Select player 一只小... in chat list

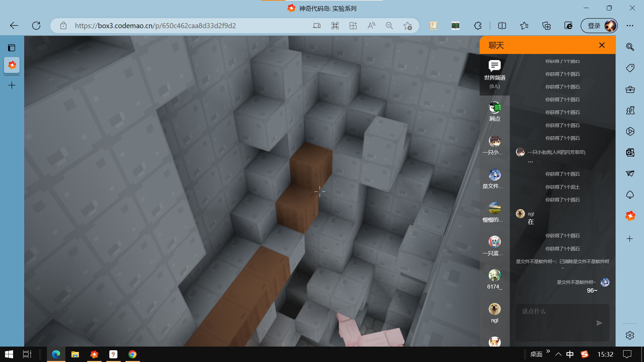pyautogui.click(x=495, y=145)
